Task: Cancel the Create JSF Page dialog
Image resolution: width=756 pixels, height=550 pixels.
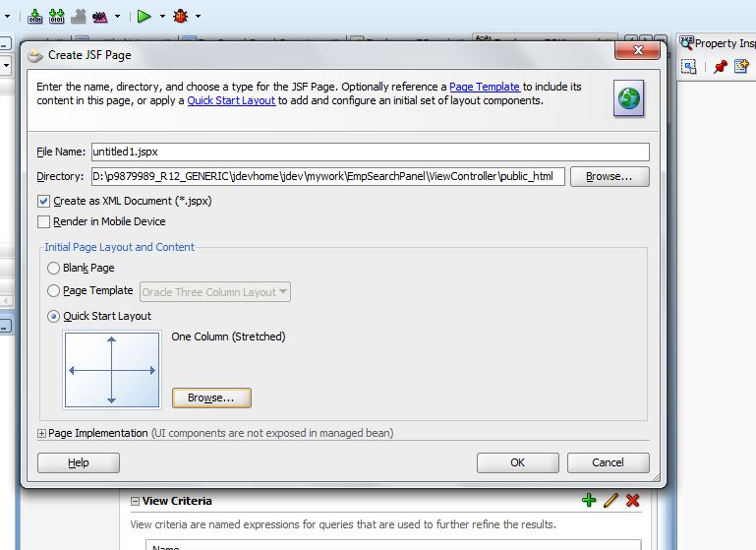Action: pyautogui.click(x=608, y=462)
